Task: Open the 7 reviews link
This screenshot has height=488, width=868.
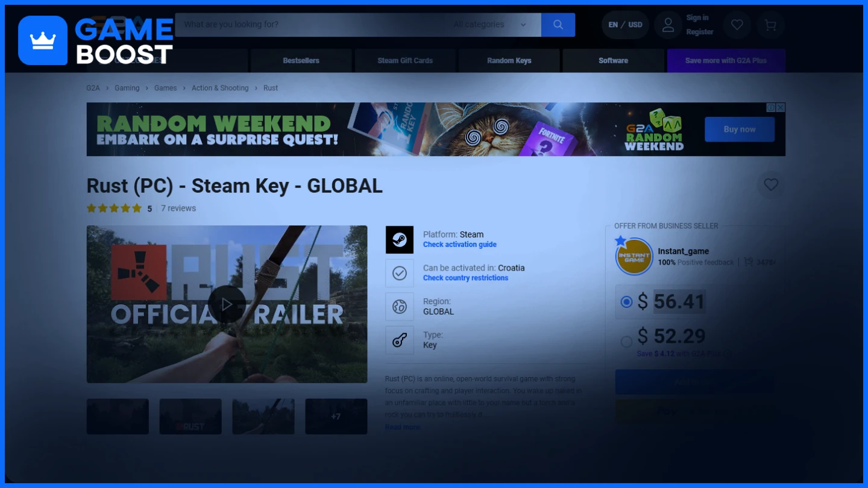Action: pos(178,208)
